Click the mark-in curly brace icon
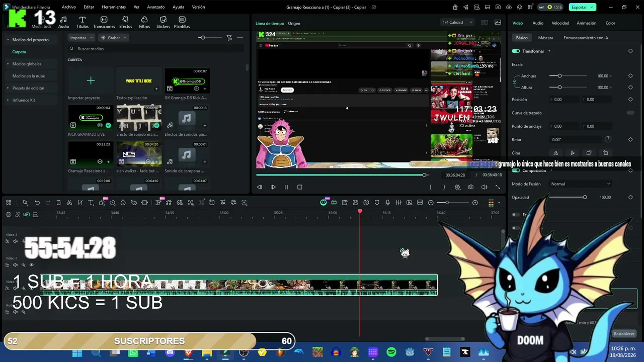644x362 pixels. click(430, 187)
